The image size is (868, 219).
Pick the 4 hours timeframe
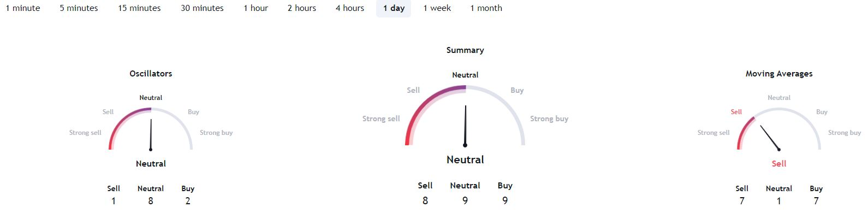click(350, 8)
